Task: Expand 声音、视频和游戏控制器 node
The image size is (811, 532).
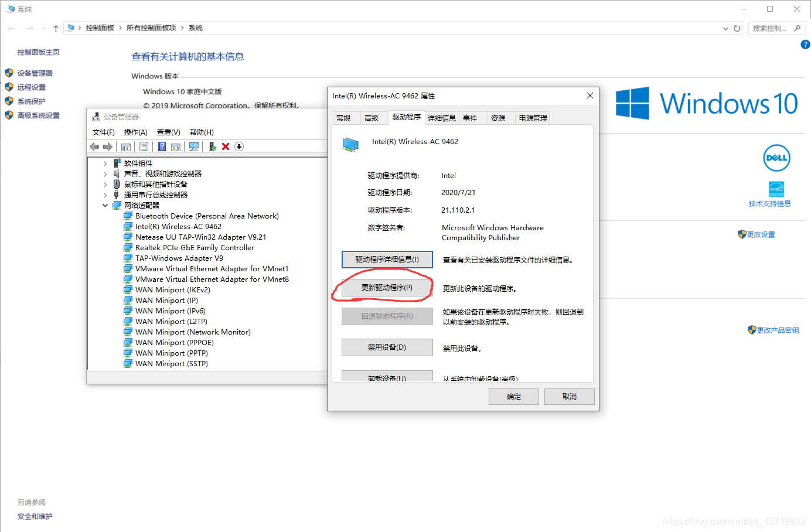Action: coord(105,174)
